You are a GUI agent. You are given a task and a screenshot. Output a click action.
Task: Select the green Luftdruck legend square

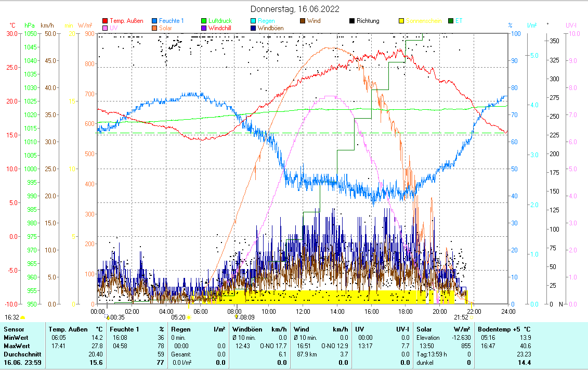pyautogui.click(x=204, y=21)
